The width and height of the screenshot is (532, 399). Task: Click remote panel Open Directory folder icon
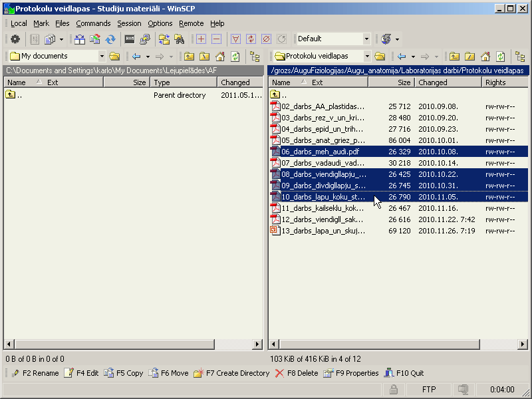380,56
